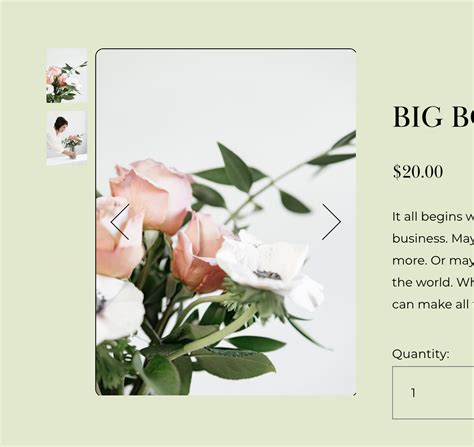Focus the Quantity input field
The height and width of the screenshot is (447, 474).
tap(433, 393)
